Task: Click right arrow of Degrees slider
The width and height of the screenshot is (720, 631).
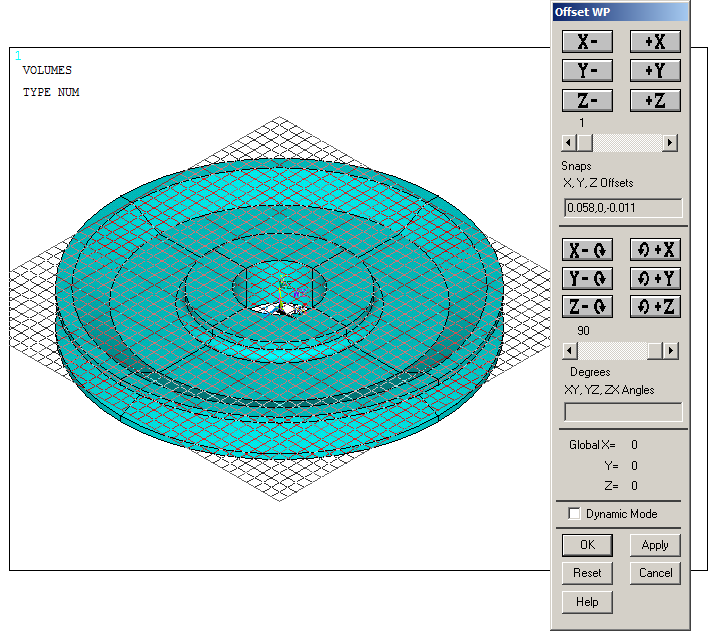Action: pos(670,351)
